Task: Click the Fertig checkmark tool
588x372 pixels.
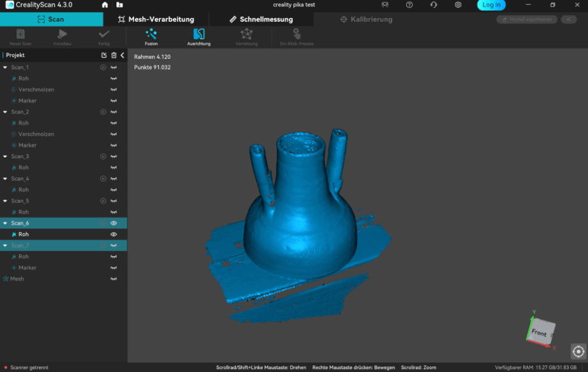Action: [104, 37]
